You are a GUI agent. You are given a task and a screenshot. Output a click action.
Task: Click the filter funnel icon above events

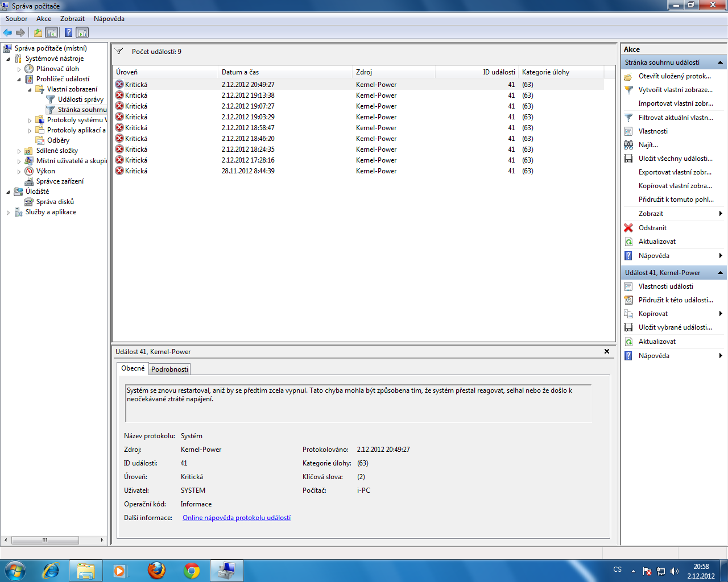[119, 51]
